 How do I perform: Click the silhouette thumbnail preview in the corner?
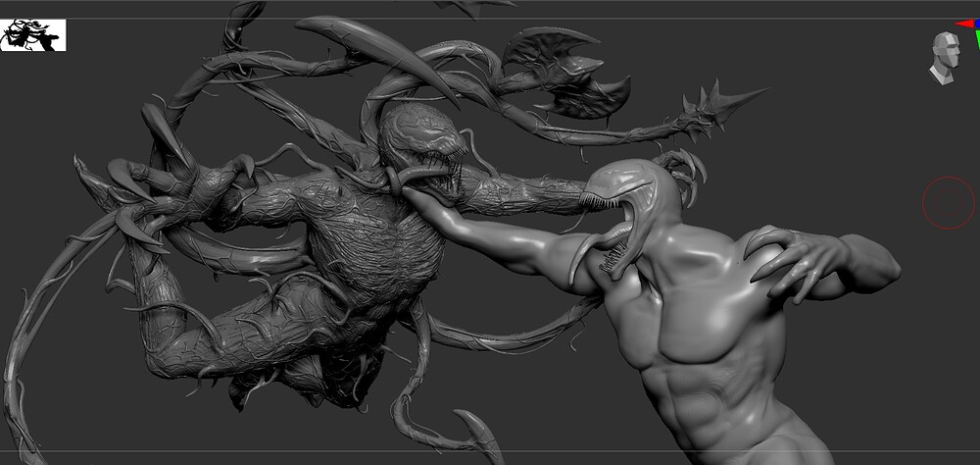pyautogui.click(x=32, y=35)
